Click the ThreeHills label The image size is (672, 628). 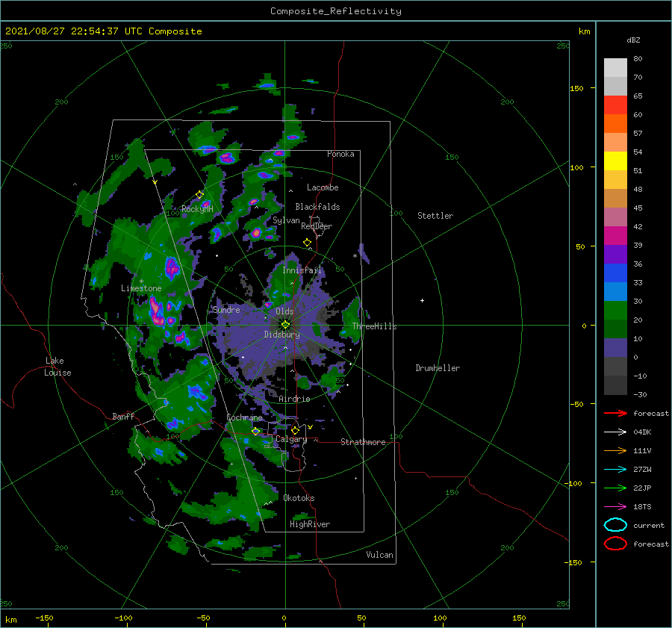coord(374,326)
